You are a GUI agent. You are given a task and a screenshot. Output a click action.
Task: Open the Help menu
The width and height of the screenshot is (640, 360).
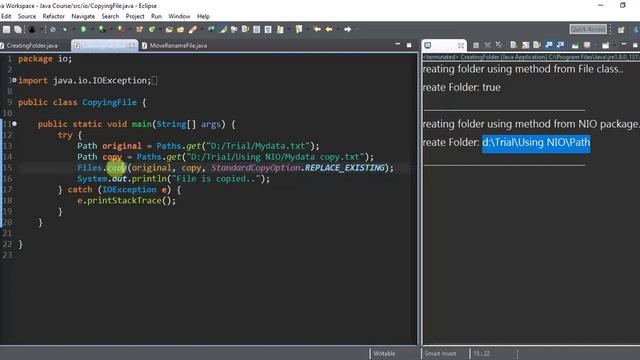point(203,16)
